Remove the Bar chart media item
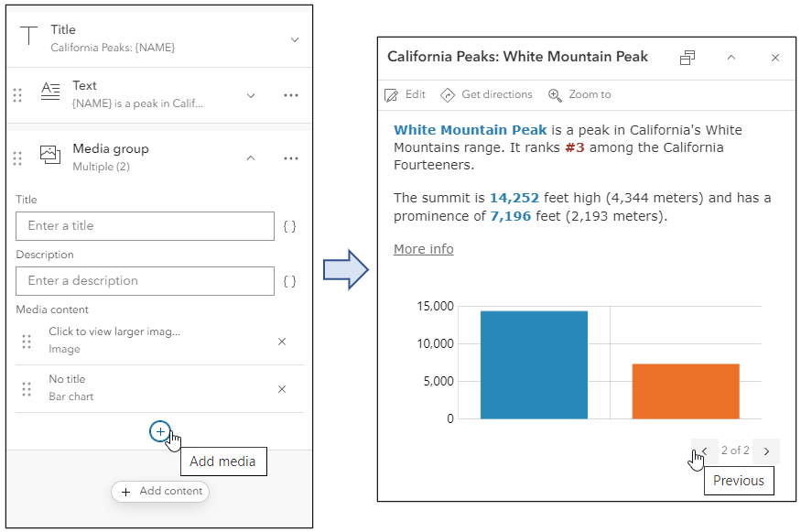 point(282,389)
